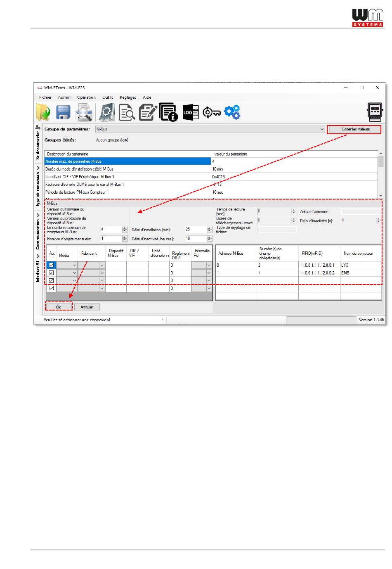Click the user icon above Se déconnecter

(38, 127)
